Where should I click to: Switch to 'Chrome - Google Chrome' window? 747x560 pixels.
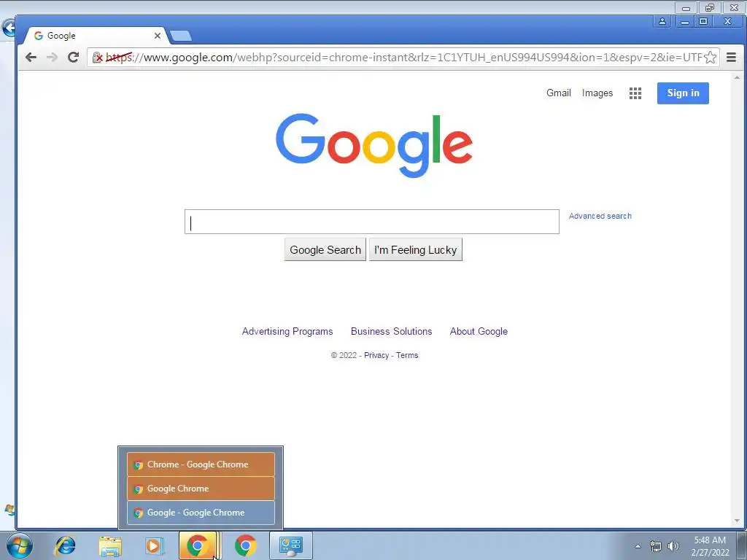pyautogui.click(x=201, y=464)
